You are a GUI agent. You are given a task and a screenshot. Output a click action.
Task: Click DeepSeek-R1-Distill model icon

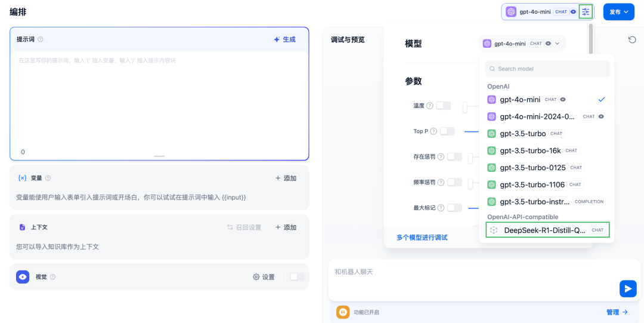(494, 230)
